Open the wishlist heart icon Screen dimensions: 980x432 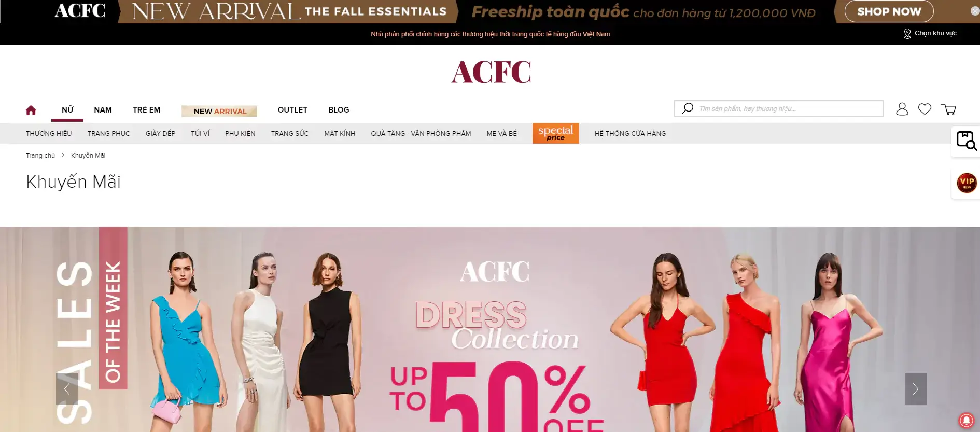(925, 109)
